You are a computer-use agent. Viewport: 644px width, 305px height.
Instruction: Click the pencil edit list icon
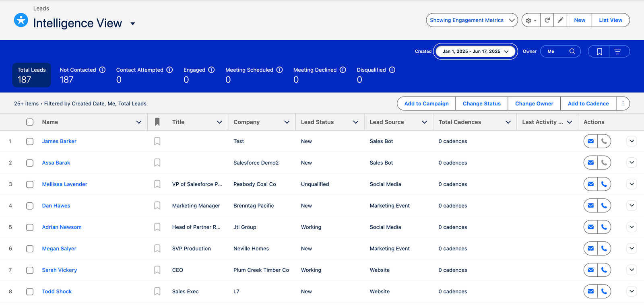pyautogui.click(x=560, y=20)
